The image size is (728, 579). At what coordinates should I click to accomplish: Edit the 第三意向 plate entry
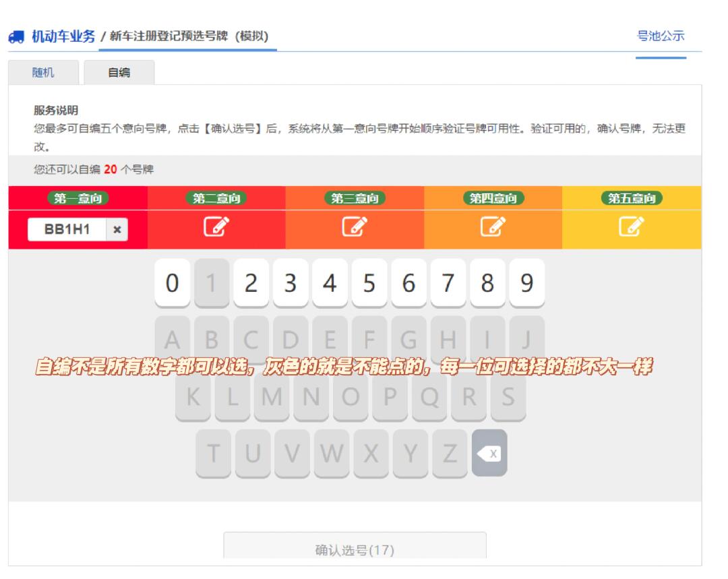pyautogui.click(x=355, y=226)
